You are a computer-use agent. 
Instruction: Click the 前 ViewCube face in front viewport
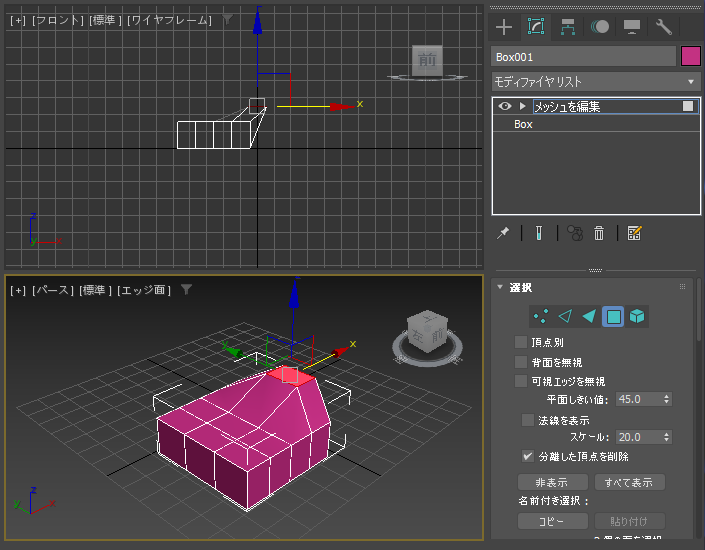pyautogui.click(x=427, y=59)
